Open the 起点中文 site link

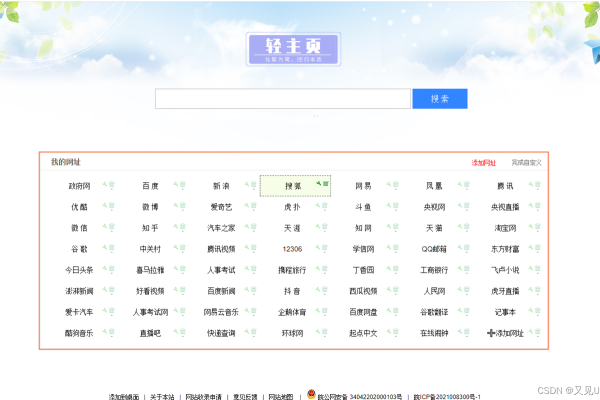[363, 333]
